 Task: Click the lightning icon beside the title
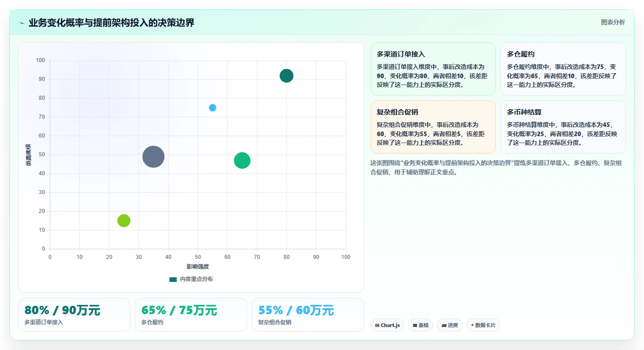pos(22,23)
